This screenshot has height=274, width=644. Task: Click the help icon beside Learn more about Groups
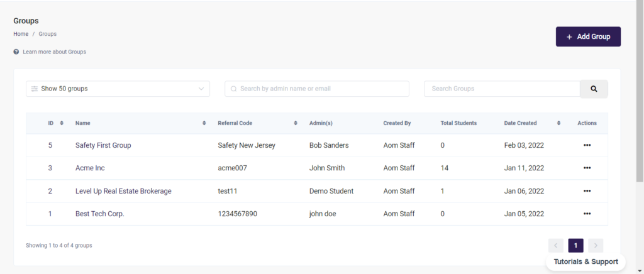(x=16, y=52)
